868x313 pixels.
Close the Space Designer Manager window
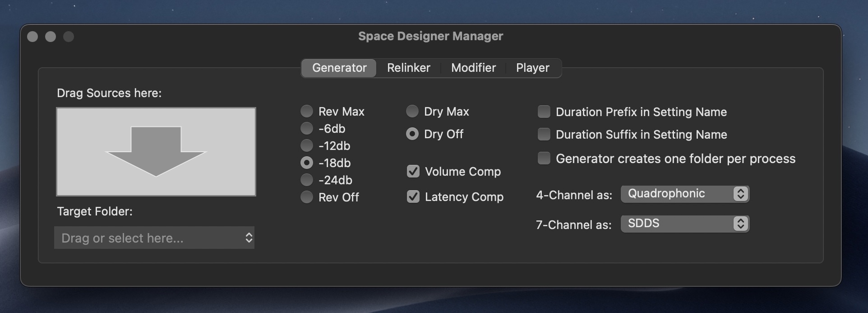[x=32, y=37]
